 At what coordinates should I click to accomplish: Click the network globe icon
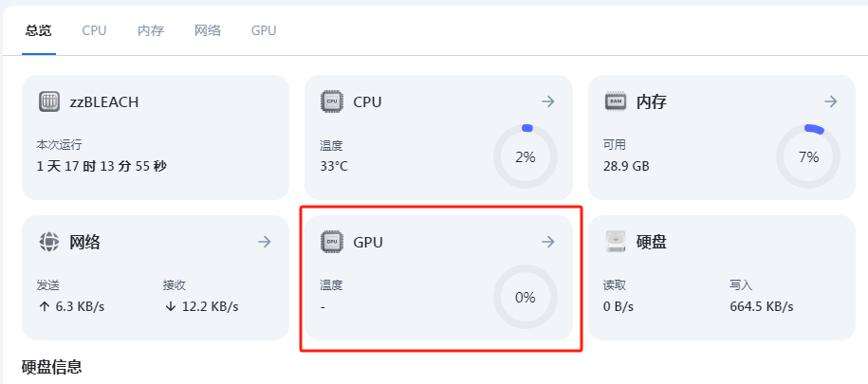point(49,242)
